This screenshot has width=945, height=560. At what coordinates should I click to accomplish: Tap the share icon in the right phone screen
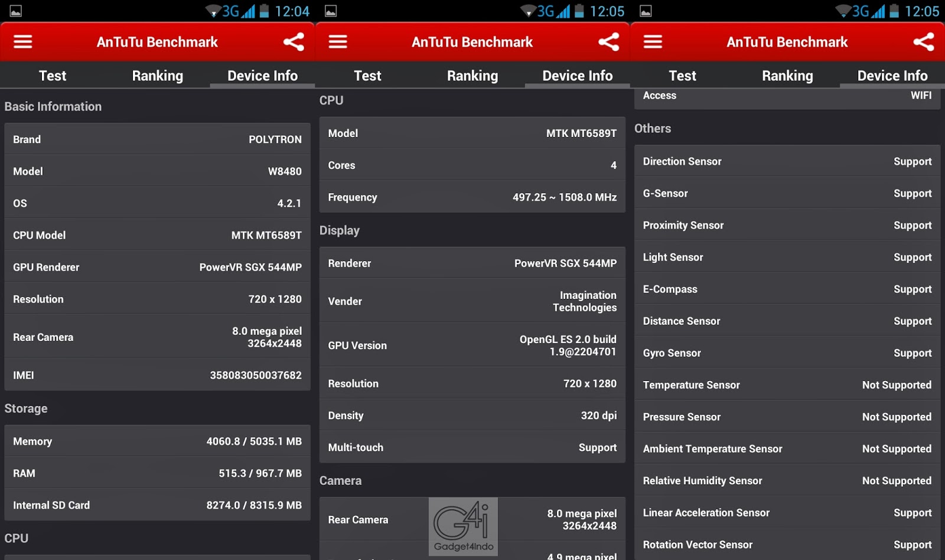pyautogui.click(x=924, y=42)
